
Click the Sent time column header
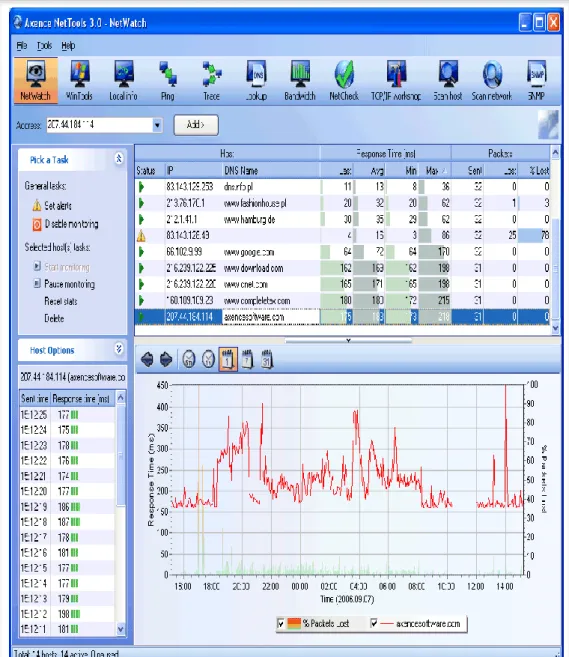tap(35, 398)
